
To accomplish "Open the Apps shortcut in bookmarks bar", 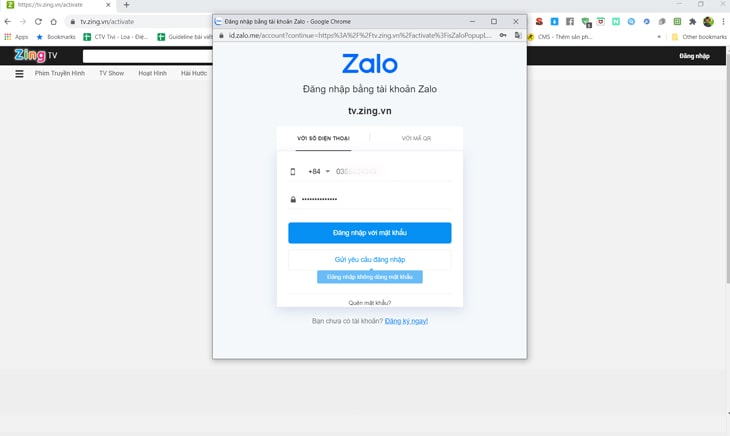I will (16, 37).
